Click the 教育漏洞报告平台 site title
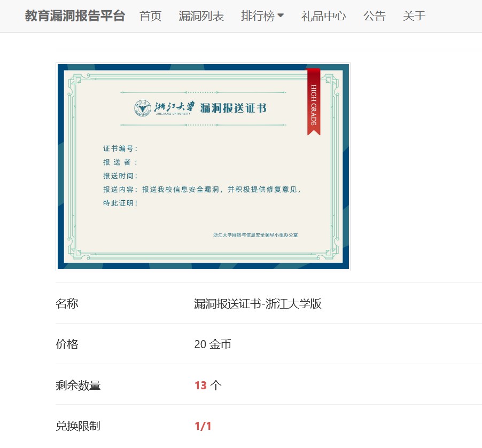Screen dimensions: 482x448 75,16
